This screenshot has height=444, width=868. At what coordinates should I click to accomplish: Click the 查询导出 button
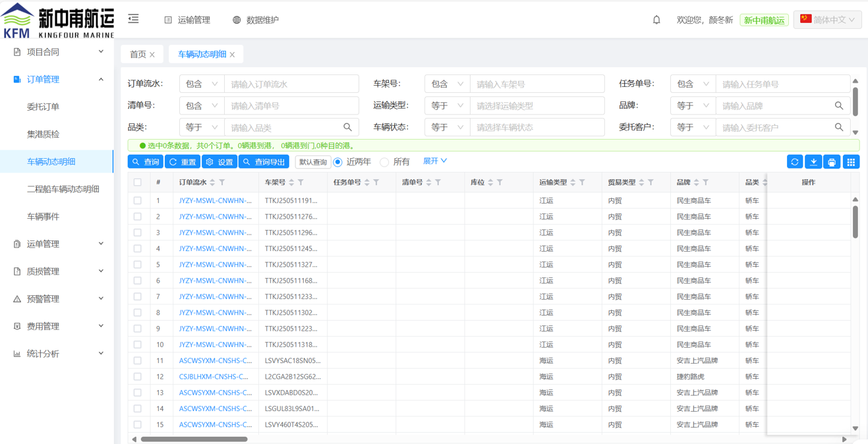point(264,162)
